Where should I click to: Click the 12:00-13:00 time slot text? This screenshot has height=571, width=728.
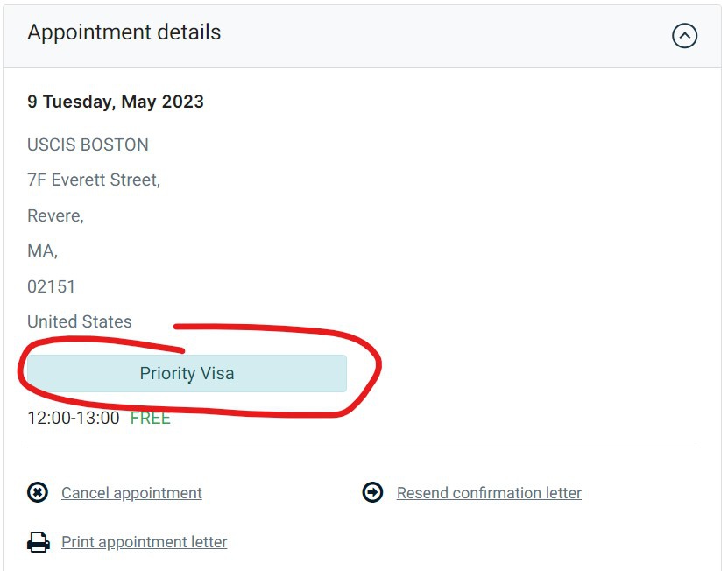[x=74, y=418]
